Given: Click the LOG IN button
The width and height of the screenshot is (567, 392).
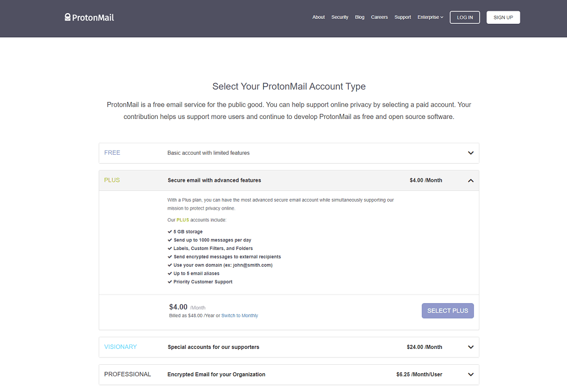Looking at the screenshot, I should pyautogui.click(x=464, y=17).
